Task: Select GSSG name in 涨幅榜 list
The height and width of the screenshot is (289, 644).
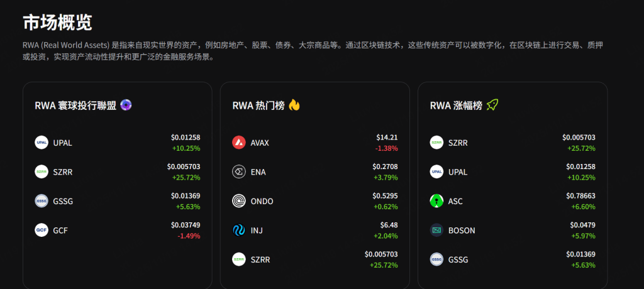Action: pos(458,259)
